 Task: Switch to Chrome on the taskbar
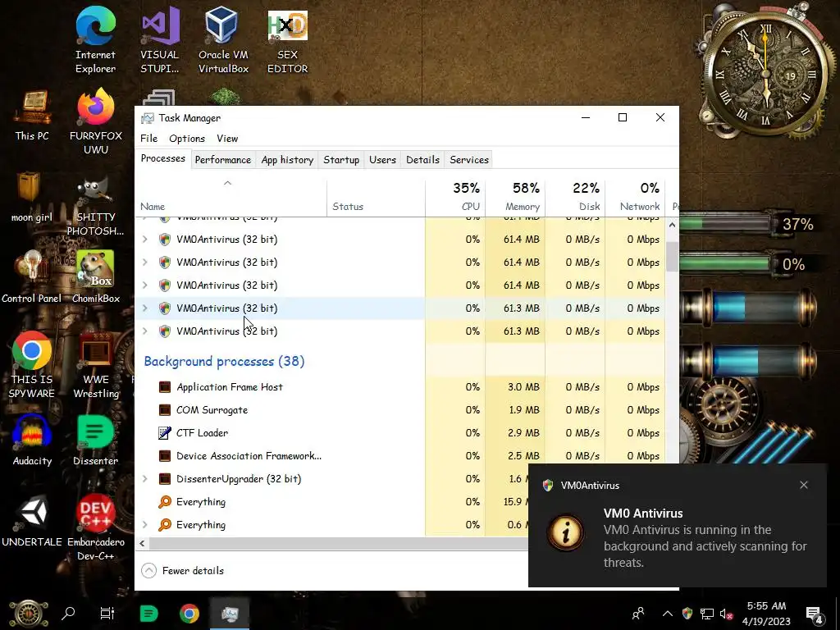coord(189,614)
